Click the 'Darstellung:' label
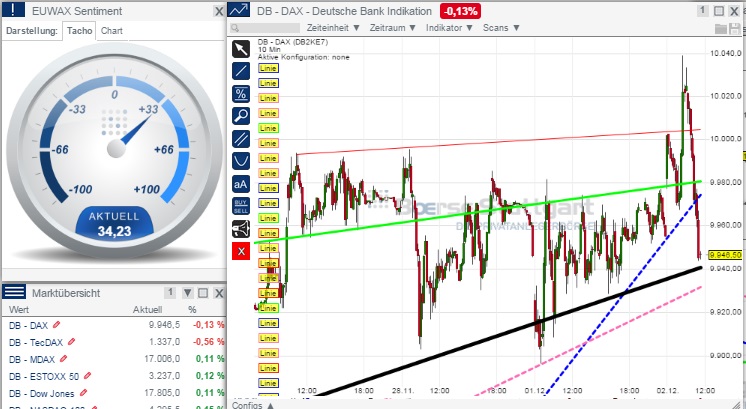746x409 pixels. (31, 31)
